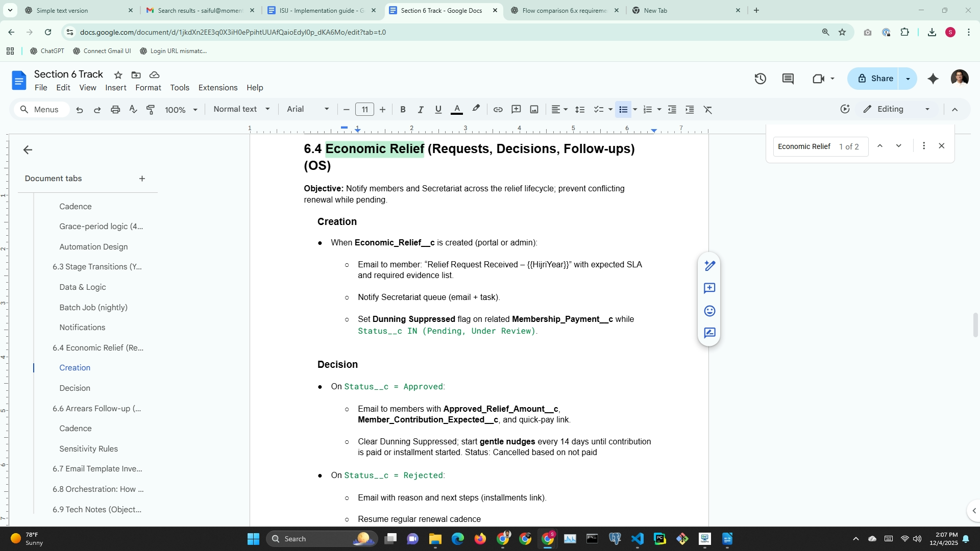Click the version history clock icon
Screen dimensions: 980x551
[x=760, y=79]
